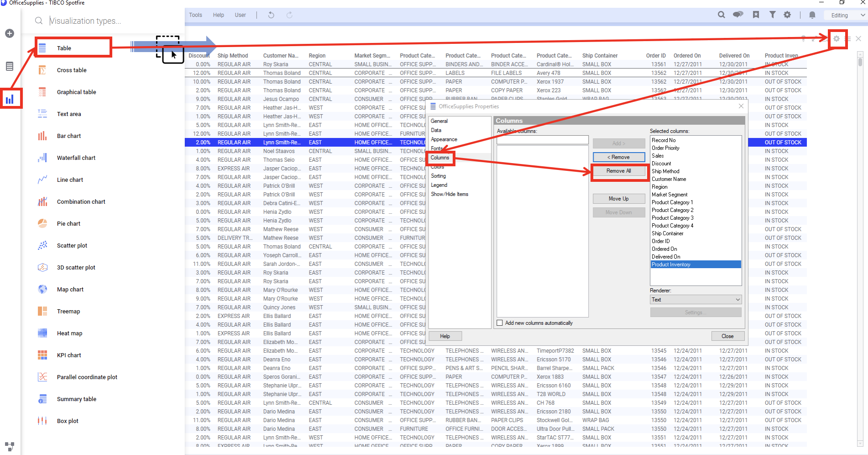Open the Tools menu
Image resolution: width=868 pixels, height=455 pixels.
click(195, 15)
